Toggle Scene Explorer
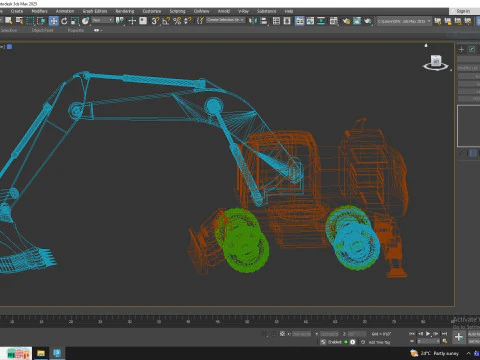The image size is (480, 360). point(276,21)
